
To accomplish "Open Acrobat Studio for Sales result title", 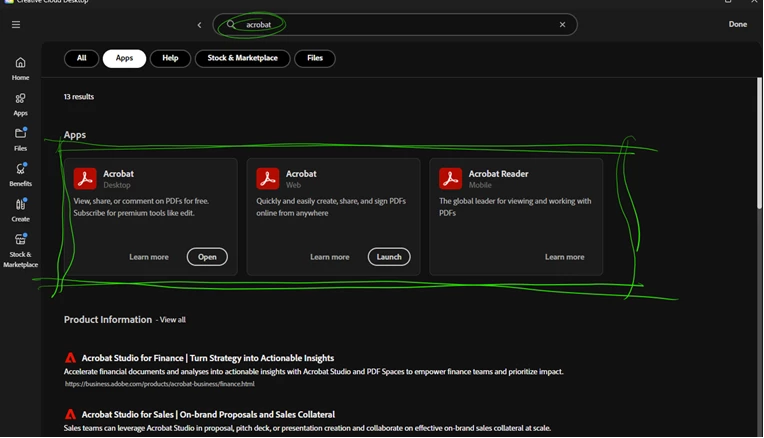I will point(208,415).
